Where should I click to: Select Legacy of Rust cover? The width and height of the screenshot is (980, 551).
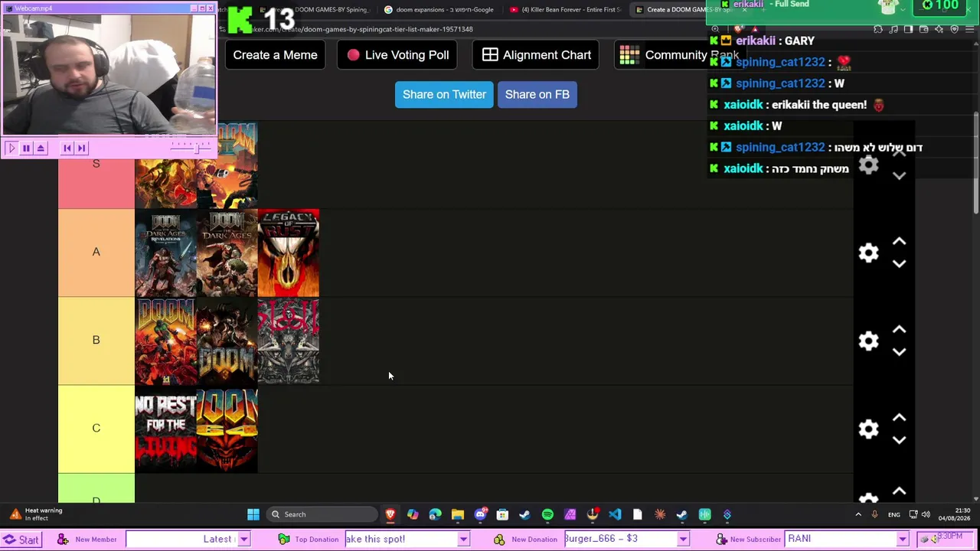point(289,253)
